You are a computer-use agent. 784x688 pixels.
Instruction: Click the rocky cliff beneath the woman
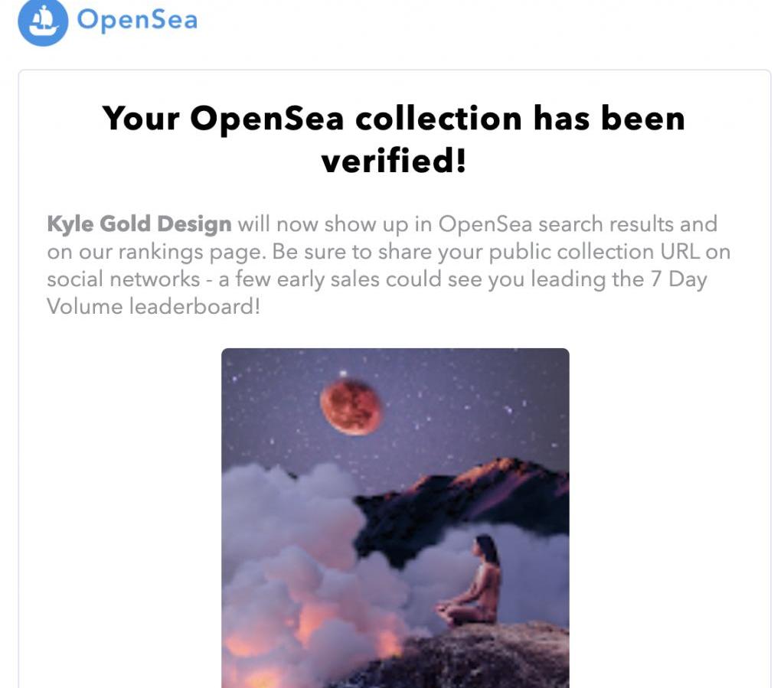(x=480, y=654)
